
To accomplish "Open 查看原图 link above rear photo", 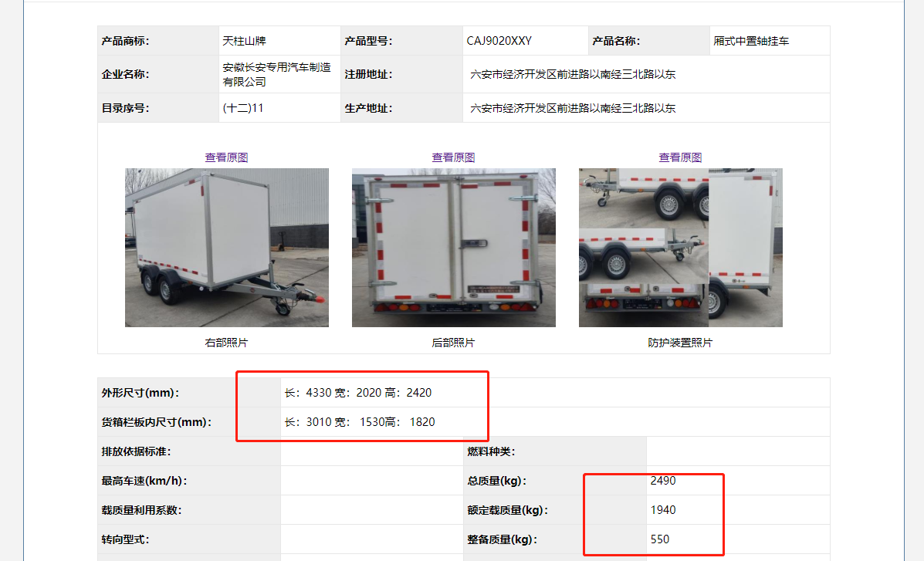I will (453, 157).
